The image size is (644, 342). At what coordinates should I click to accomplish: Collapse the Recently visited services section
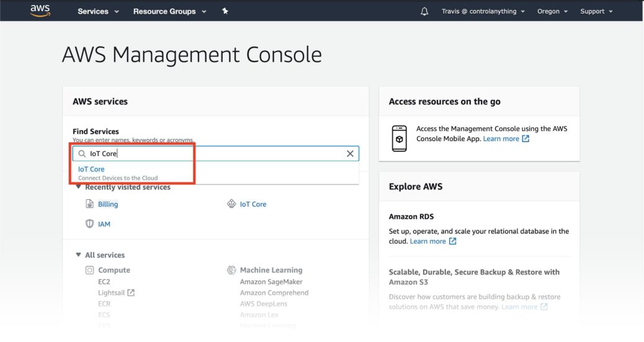pyautogui.click(x=78, y=187)
